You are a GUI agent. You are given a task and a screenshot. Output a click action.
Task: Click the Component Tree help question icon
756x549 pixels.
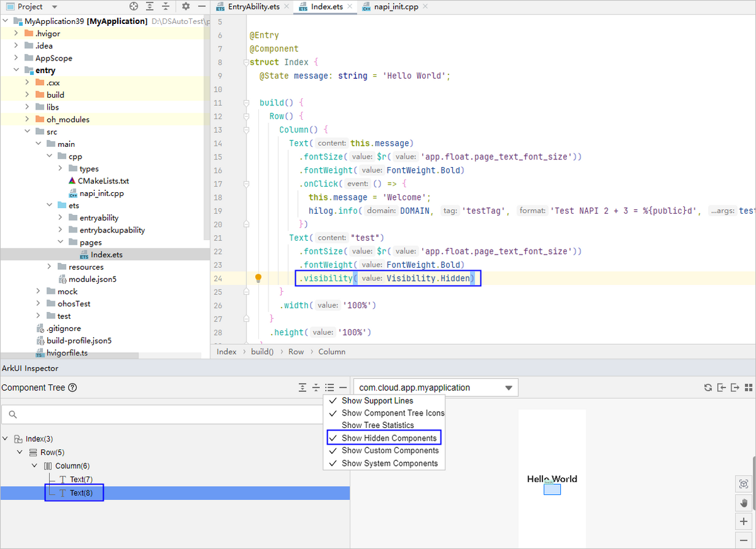tap(72, 388)
